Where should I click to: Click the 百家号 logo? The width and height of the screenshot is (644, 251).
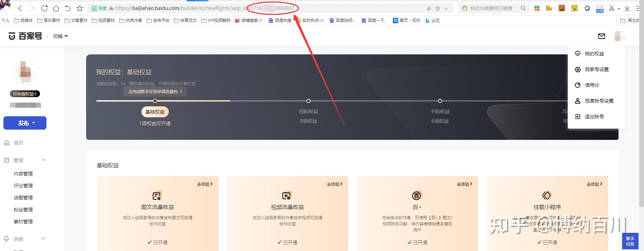(25, 36)
